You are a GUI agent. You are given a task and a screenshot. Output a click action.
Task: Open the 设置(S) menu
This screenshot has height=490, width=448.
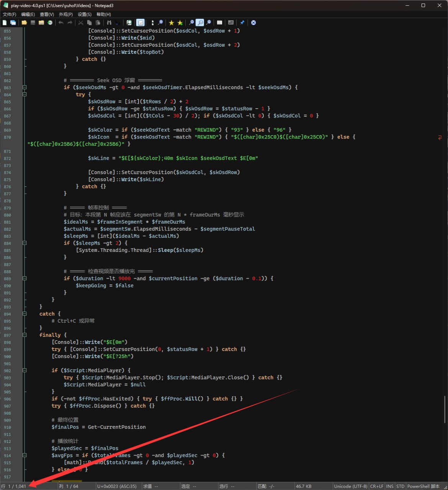pyautogui.click(x=85, y=14)
